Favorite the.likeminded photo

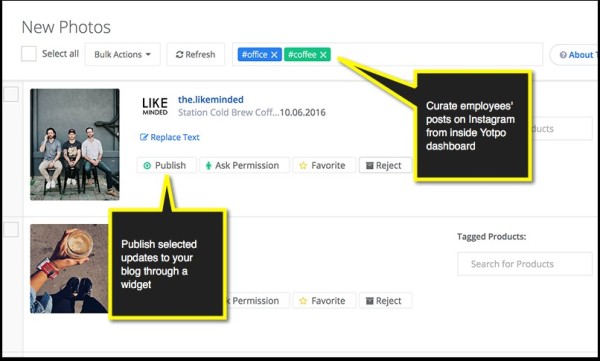pos(324,165)
